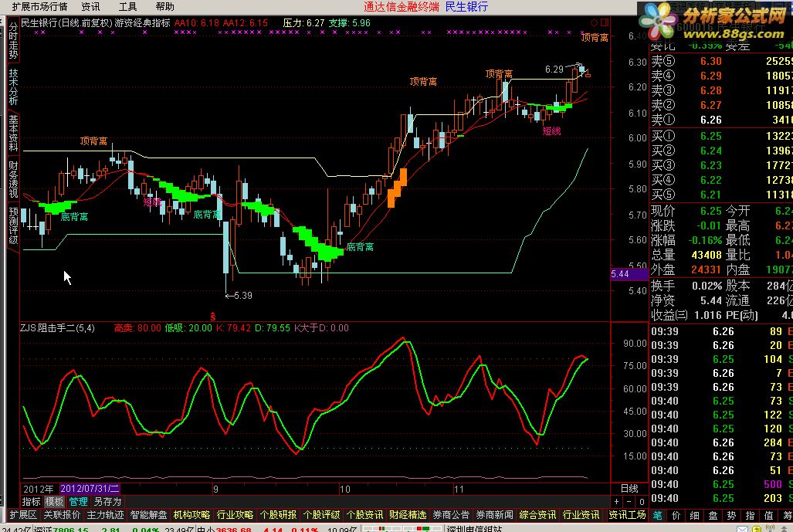Open the 扩展市场行情 menu
Screen dimensions: 793x532
tap(39, 7)
